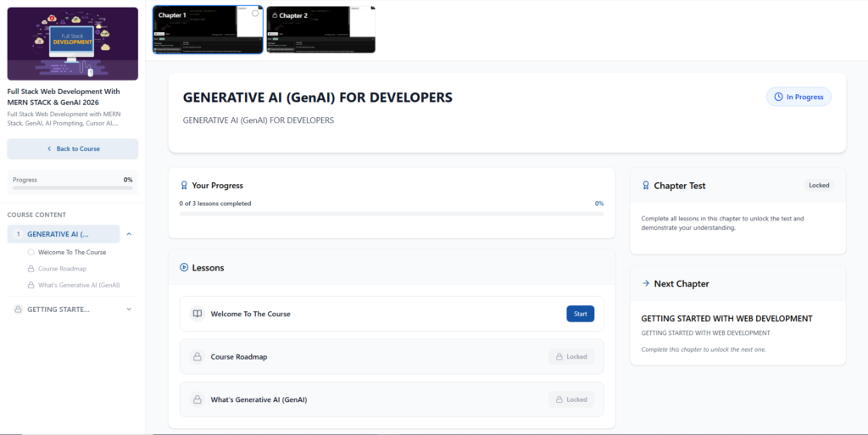Toggle the circle next to Welcome To The Course in sidebar
The height and width of the screenshot is (435, 868).
(x=31, y=253)
